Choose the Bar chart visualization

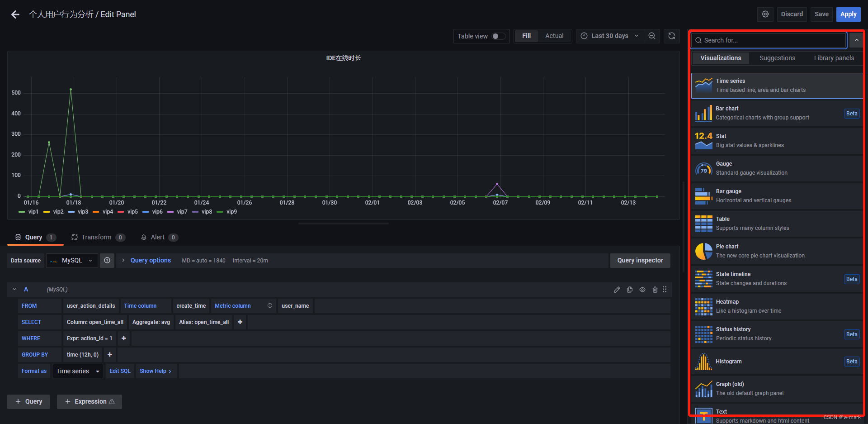pos(769,113)
